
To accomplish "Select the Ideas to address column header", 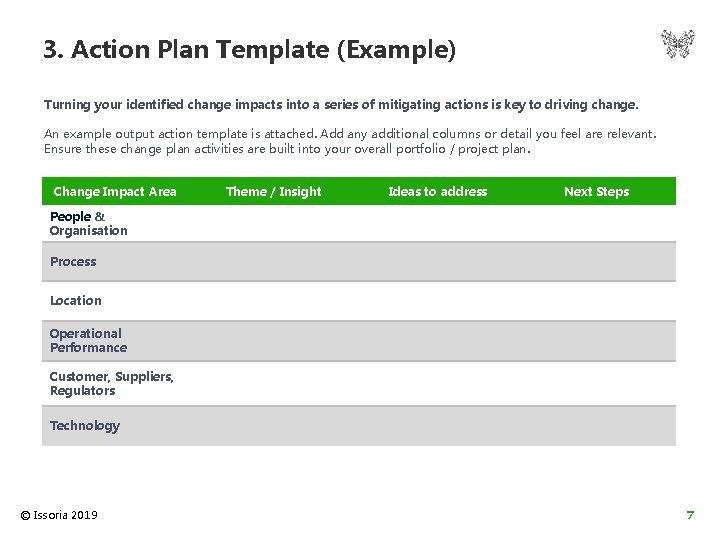I will (x=437, y=192).
